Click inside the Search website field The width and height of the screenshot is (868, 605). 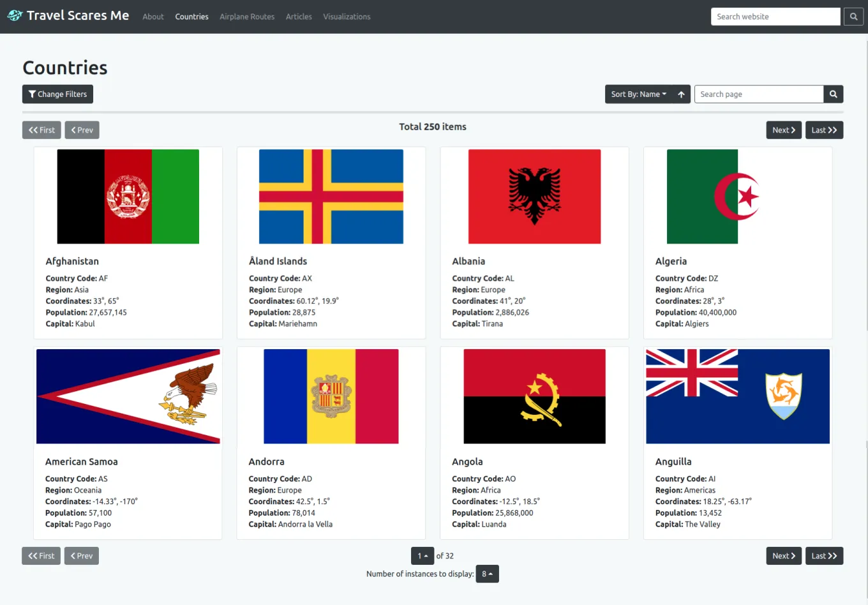coord(775,16)
